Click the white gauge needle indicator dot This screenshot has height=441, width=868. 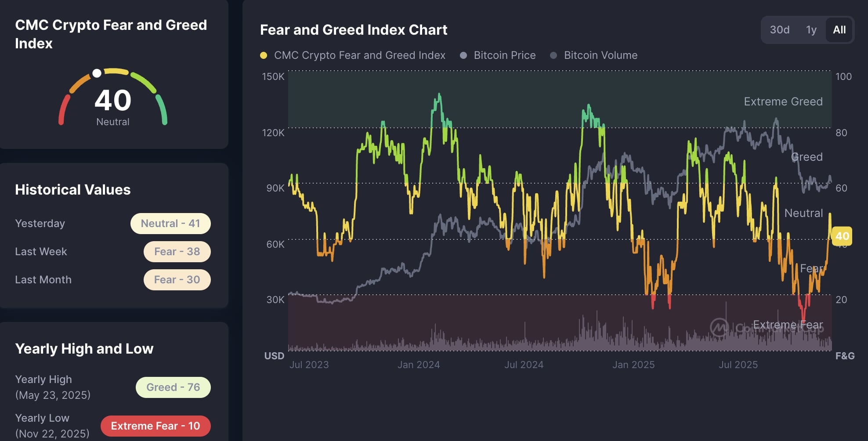[x=97, y=73]
